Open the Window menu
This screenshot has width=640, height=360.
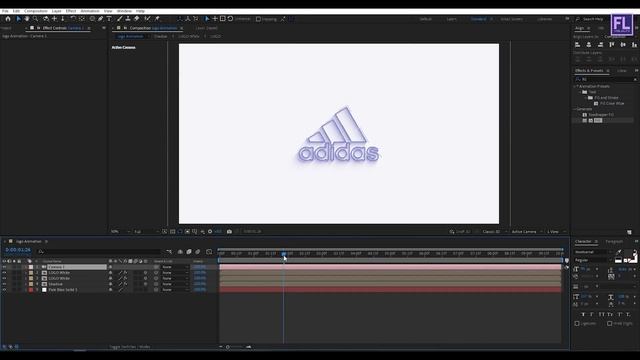coord(124,11)
